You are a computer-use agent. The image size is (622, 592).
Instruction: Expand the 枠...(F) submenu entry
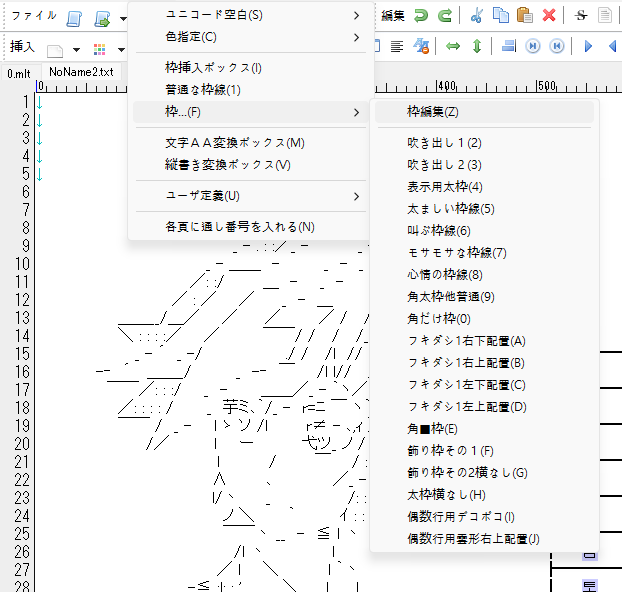pos(250,112)
